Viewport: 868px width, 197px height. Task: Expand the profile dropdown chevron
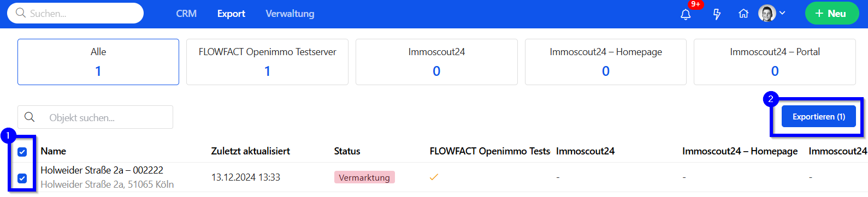point(782,13)
